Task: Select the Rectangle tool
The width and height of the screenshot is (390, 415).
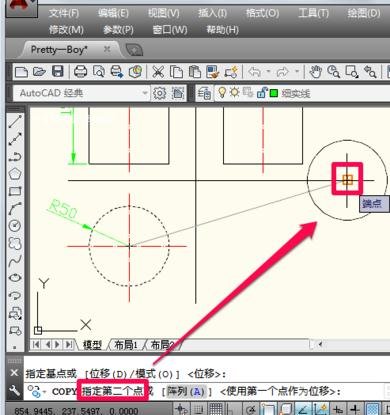Action: 15,191
